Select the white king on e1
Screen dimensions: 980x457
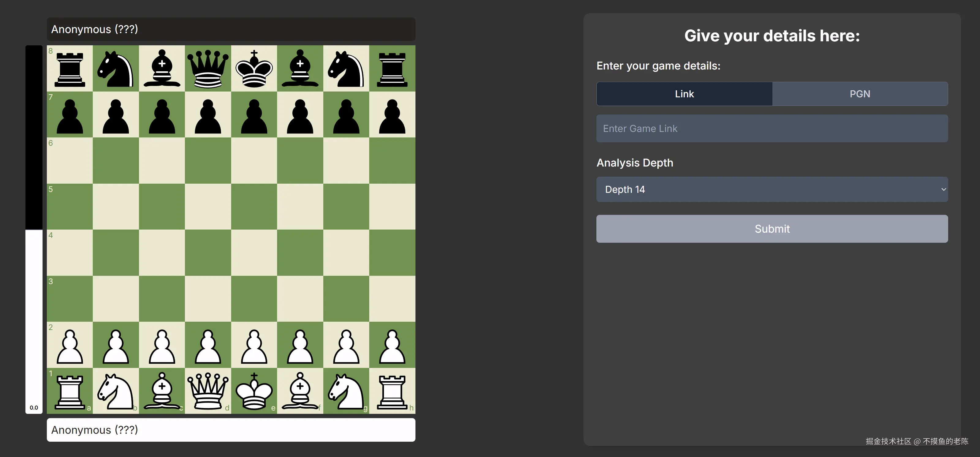[254, 391]
